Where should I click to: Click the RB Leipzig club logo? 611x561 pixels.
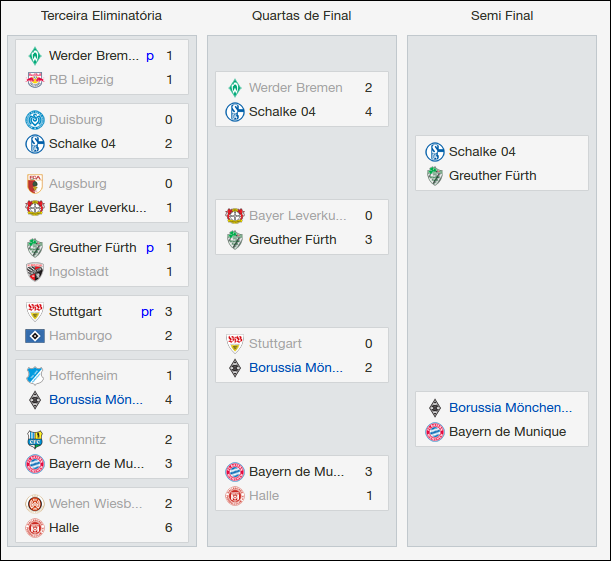[x=35, y=80]
